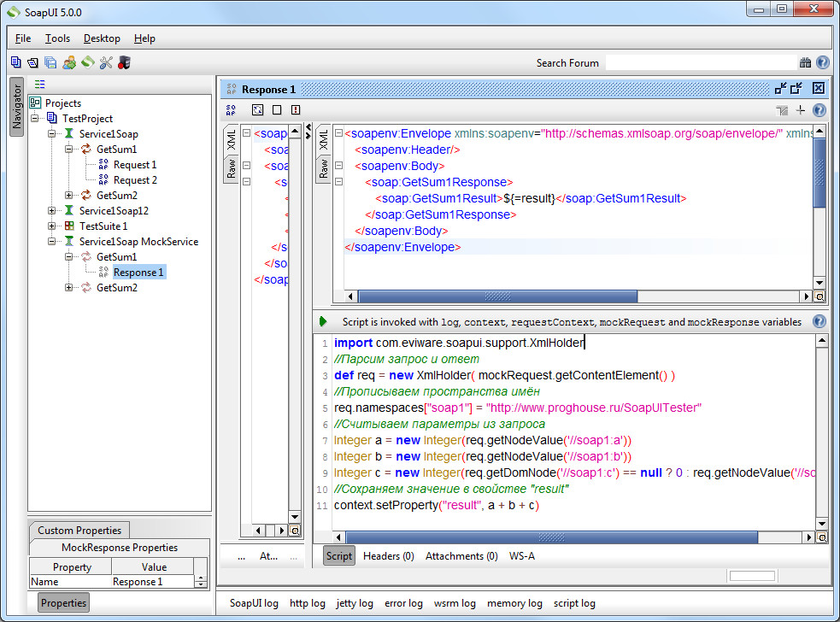The height and width of the screenshot is (622, 840).
Task: Expand the TestSuite 1 node
Action: pyautogui.click(x=52, y=226)
